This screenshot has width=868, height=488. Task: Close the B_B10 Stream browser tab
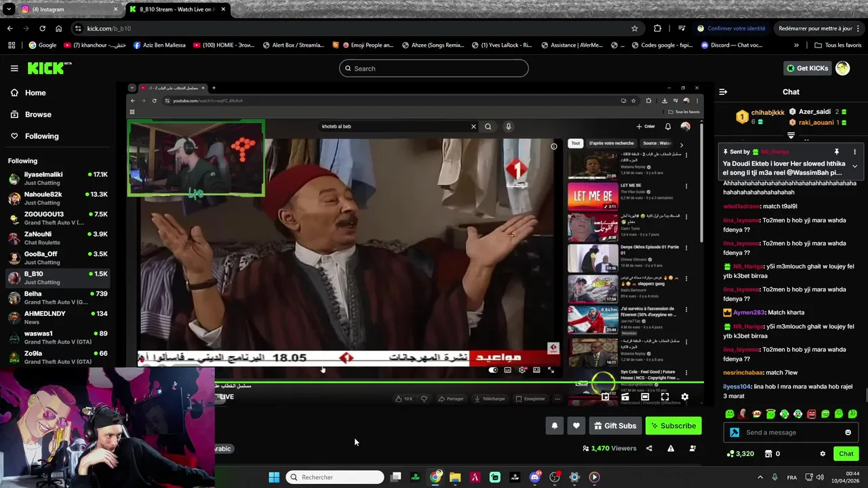(223, 9)
